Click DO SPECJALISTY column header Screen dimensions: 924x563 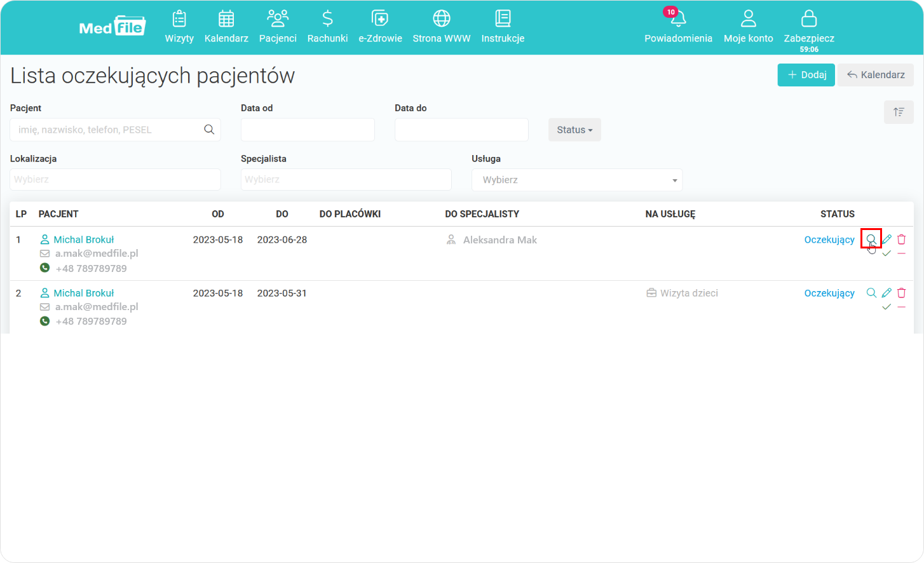(x=482, y=214)
